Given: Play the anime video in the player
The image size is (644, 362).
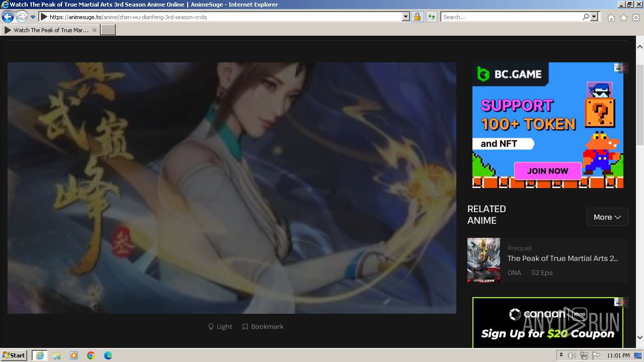Looking at the screenshot, I should pyautogui.click(x=232, y=188).
